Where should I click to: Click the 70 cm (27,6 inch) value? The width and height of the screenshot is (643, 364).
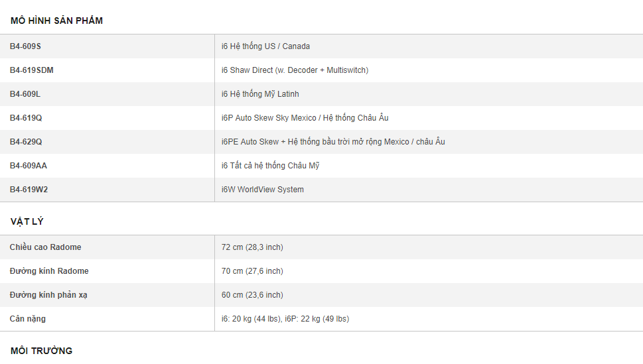252,271
